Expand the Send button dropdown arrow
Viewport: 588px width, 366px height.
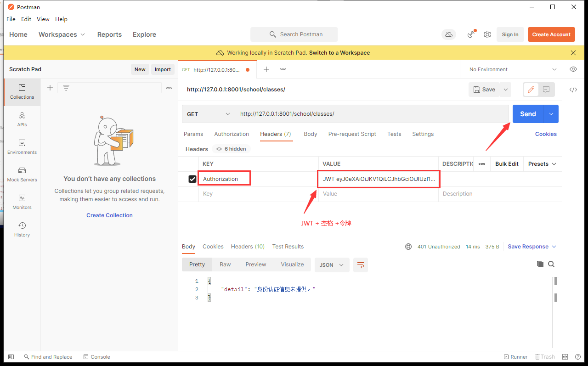click(551, 114)
